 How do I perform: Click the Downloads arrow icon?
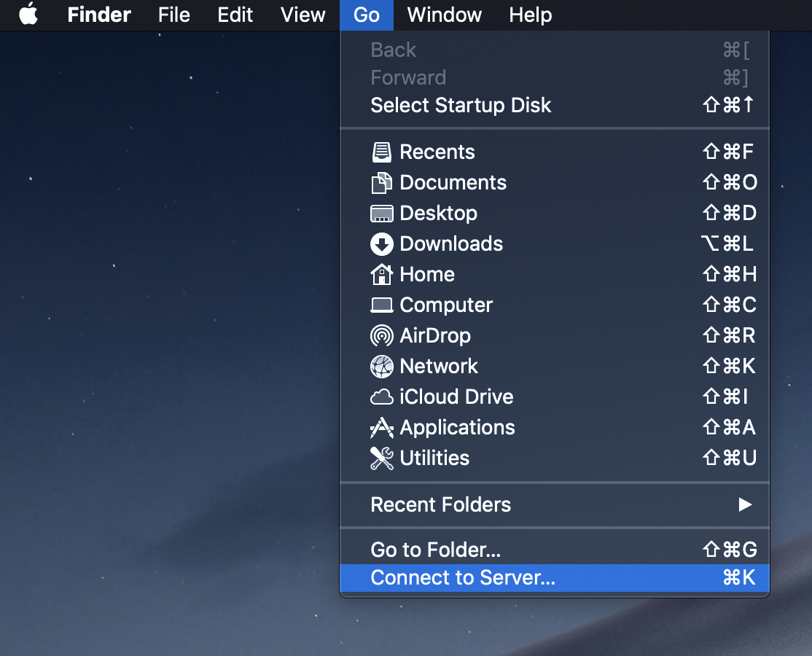(x=382, y=244)
